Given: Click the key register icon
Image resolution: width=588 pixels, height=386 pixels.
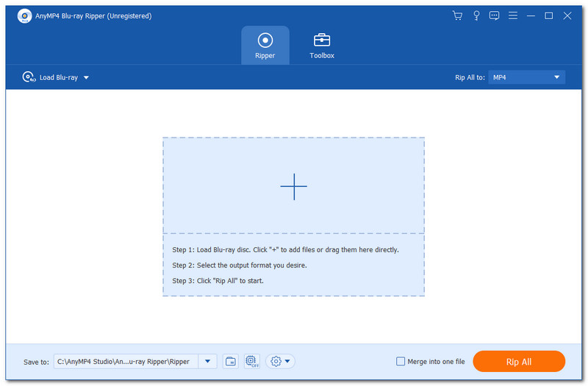Looking at the screenshot, I should [x=476, y=15].
